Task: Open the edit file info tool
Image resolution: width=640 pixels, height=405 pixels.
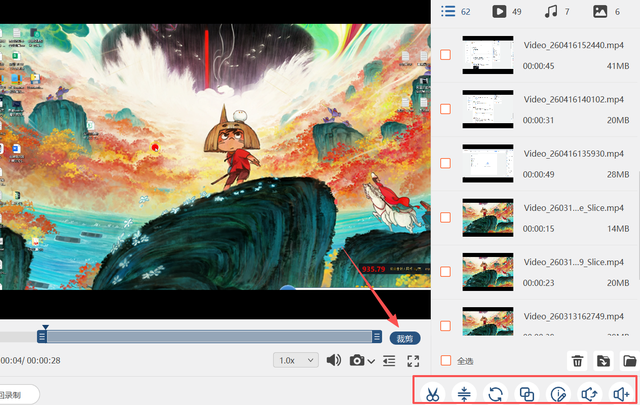Action: [558, 394]
